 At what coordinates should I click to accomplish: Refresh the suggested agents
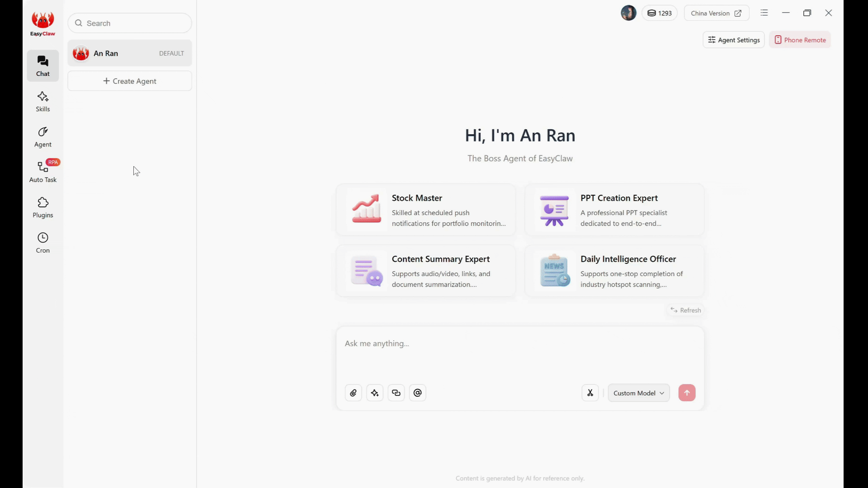click(686, 310)
